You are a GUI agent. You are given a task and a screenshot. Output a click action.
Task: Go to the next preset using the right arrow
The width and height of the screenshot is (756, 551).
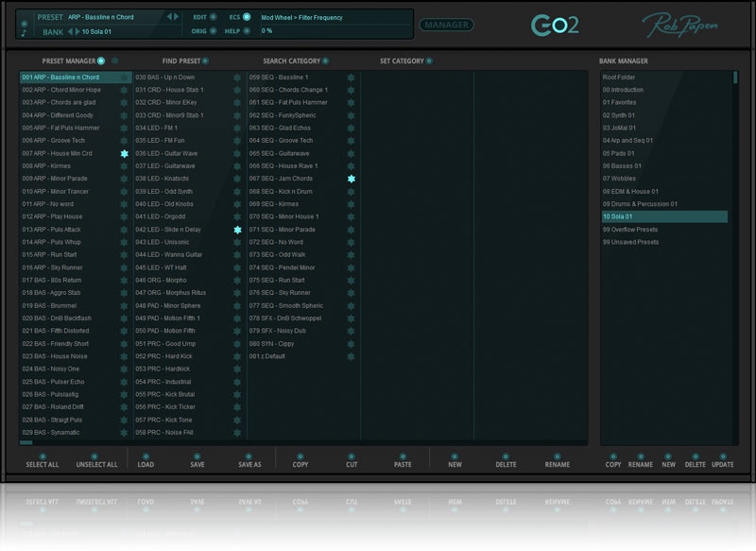click(x=176, y=17)
